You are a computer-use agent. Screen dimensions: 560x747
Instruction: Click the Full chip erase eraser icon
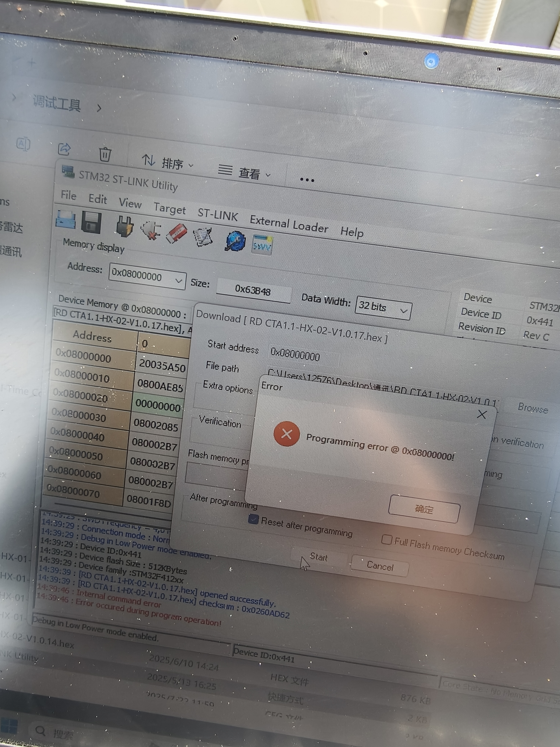click(176, 233)
